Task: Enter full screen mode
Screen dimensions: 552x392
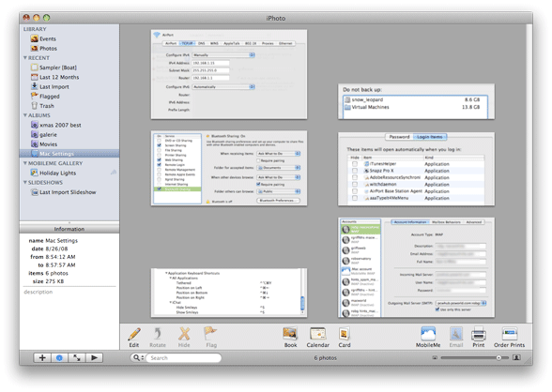Action: tap(76, 357)
